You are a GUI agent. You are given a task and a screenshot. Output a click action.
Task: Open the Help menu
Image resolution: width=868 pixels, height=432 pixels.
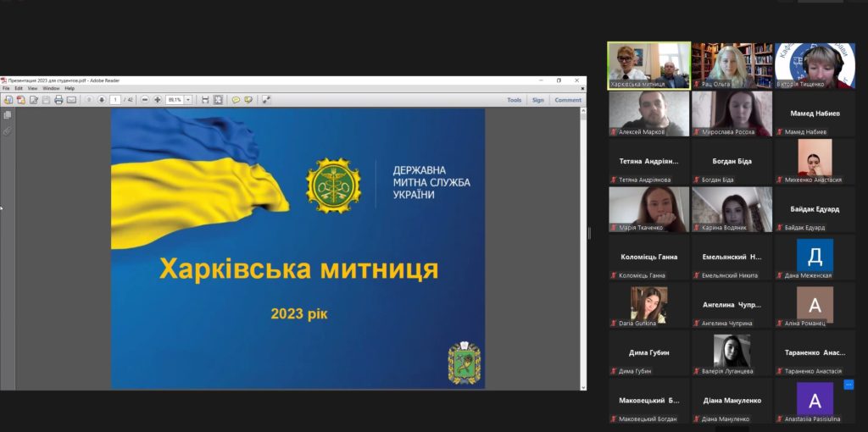click(x=70, y=88)
